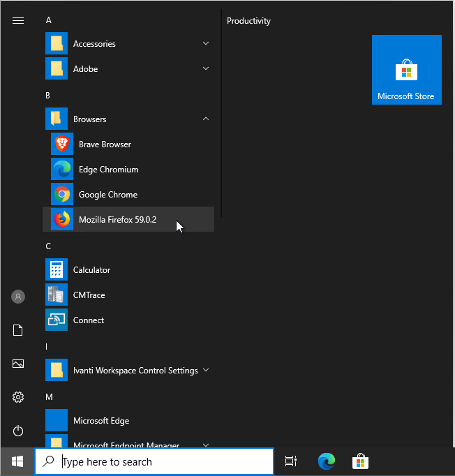The height and width of the screenshot is (476, 455).
Task: Click the Mozilla Firefox icon
Action: pyautogui.click(x=62, y=219)
